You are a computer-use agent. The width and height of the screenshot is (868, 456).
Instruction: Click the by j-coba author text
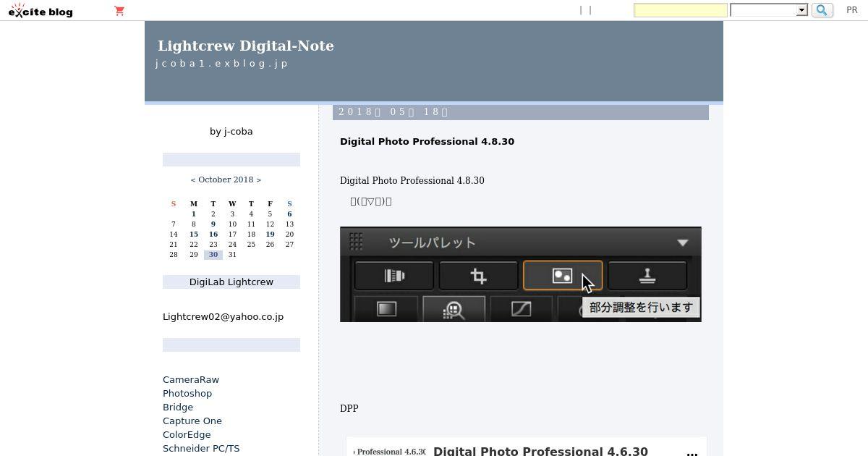[231, 132]
